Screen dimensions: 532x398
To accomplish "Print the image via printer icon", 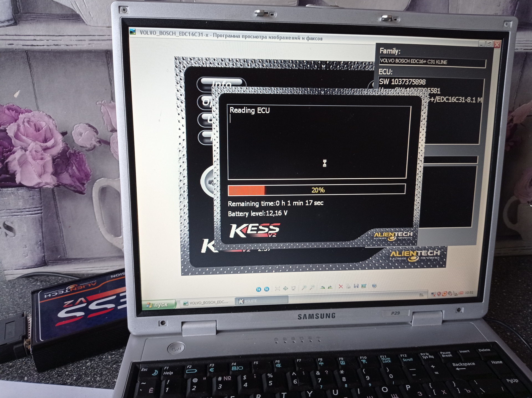I will point(348,286).
